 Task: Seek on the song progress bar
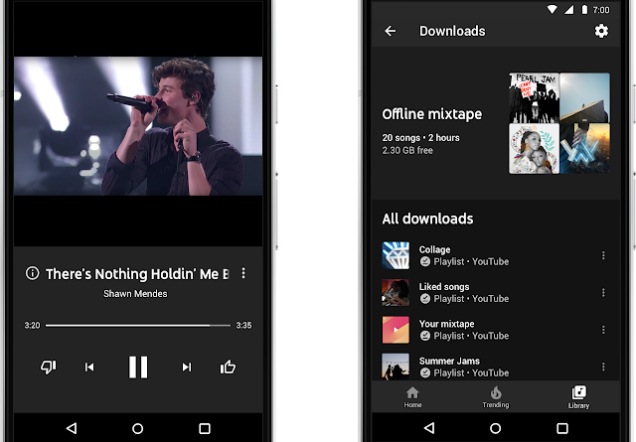[138, 325]
